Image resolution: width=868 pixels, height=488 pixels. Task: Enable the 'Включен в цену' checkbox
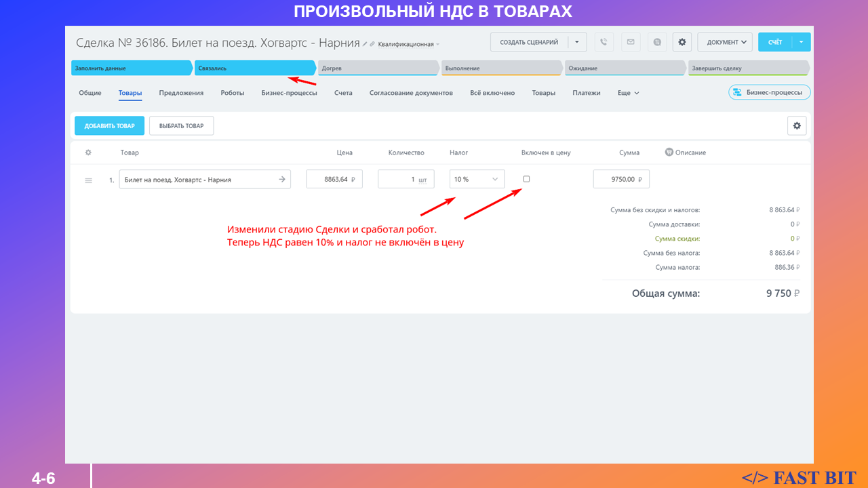[526, 179]
